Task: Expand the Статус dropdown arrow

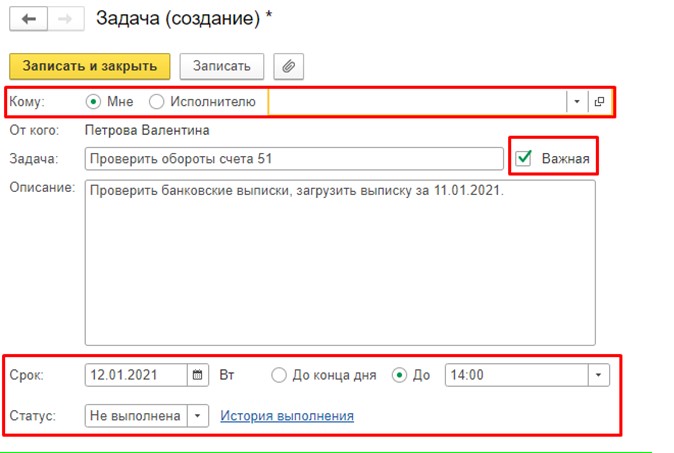Action: (197, 415)
